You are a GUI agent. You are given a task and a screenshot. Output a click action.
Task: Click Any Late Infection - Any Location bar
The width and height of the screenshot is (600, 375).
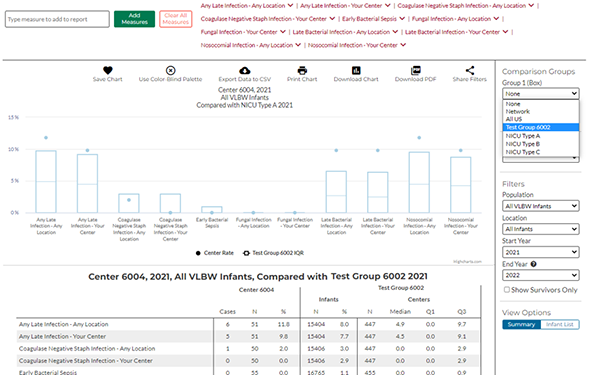pos(46,181)
